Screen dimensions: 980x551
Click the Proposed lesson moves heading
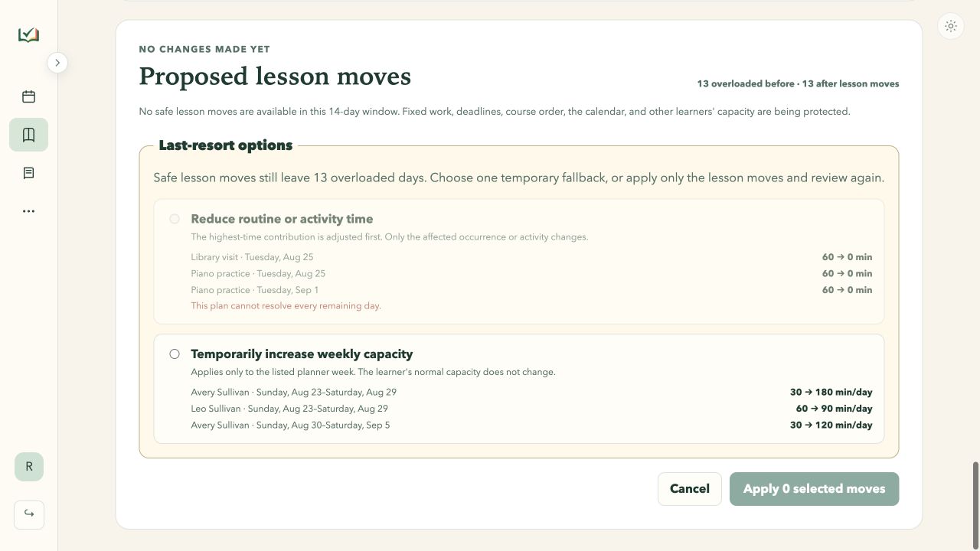[275, 77]
